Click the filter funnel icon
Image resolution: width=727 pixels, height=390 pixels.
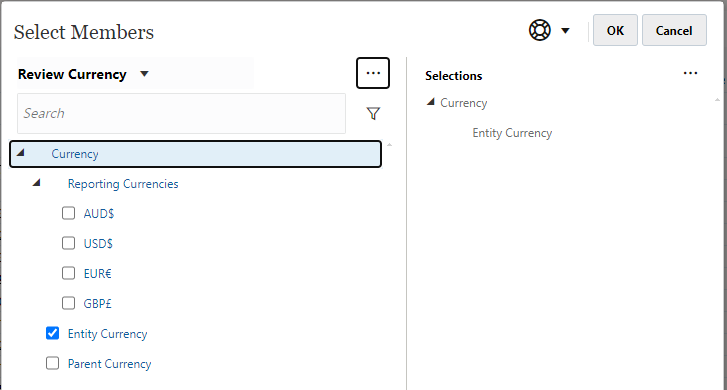(373, 114)
